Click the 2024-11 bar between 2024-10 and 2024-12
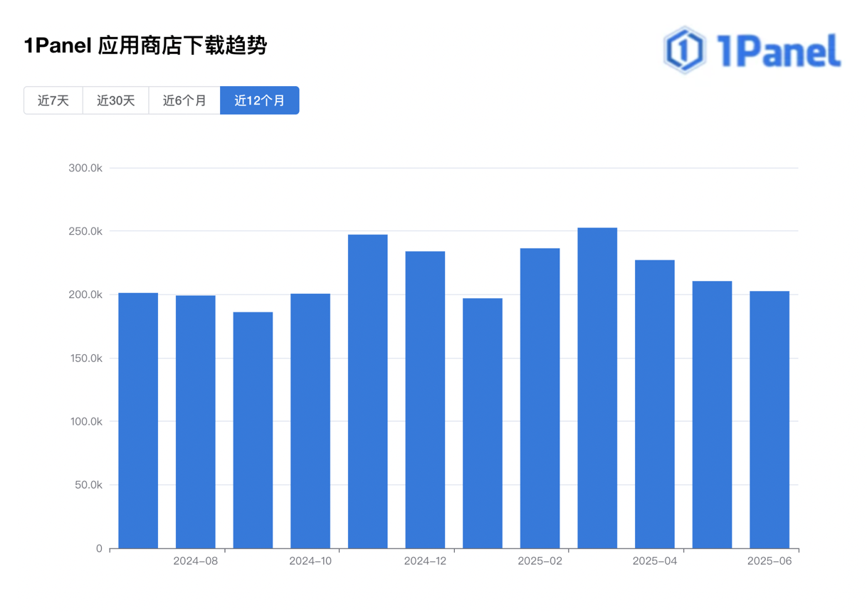The height and width of the screenshot is (616, 867). pos(368,391)
